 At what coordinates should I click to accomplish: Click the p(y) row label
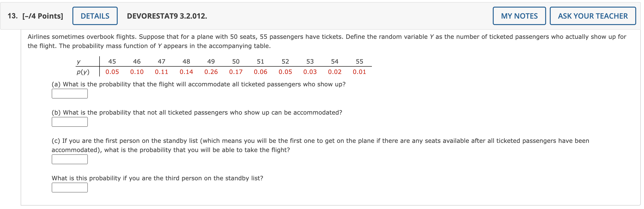(x=83, y=72)
